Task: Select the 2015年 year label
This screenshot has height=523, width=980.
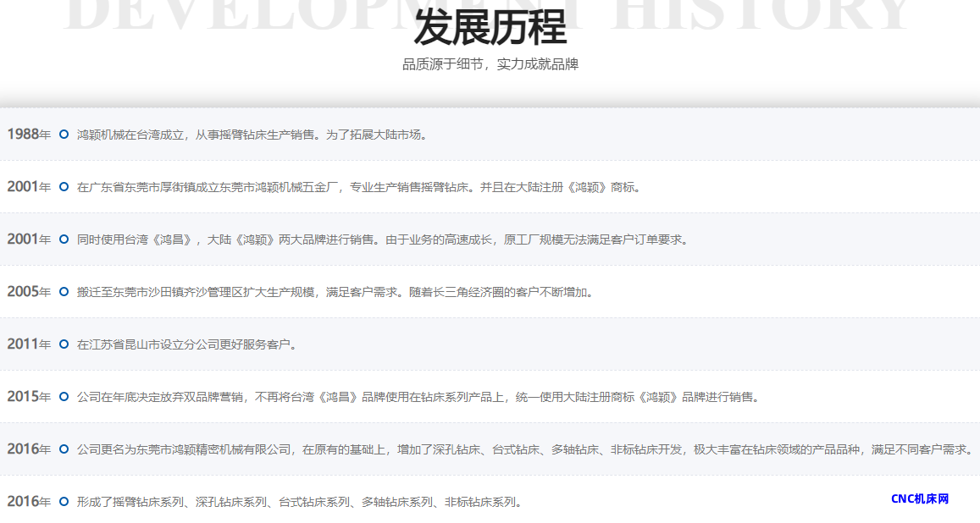Action: tap(29, 396)
